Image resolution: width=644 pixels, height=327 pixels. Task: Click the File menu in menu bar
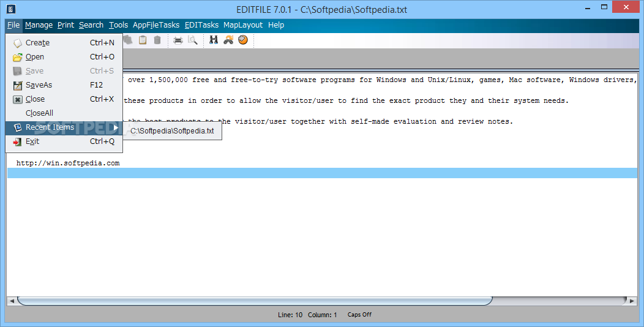(13, 25)
